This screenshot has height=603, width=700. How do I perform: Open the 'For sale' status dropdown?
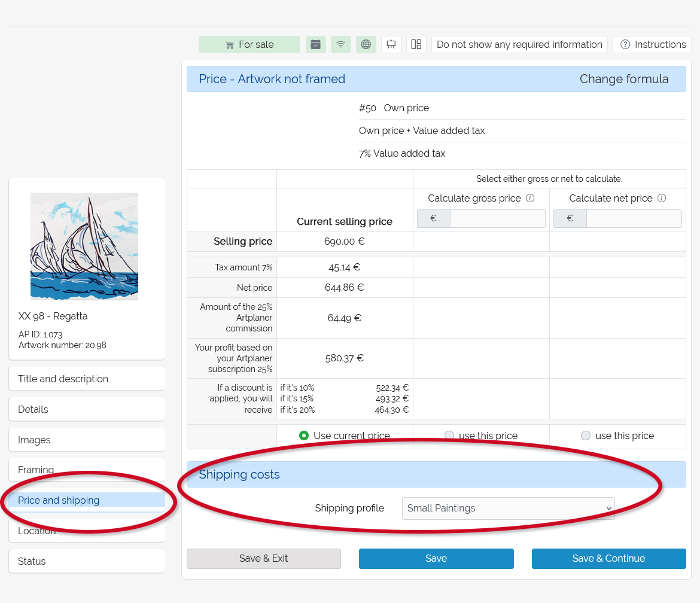249,45
